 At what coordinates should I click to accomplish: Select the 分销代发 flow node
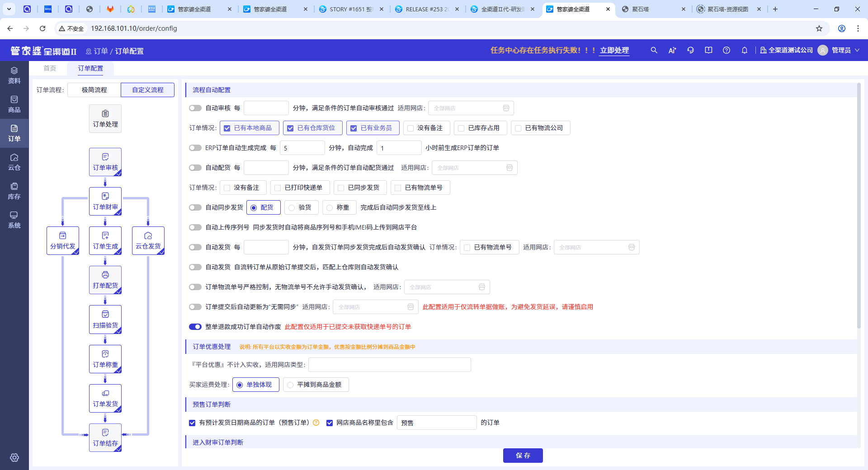pos(63,241)
